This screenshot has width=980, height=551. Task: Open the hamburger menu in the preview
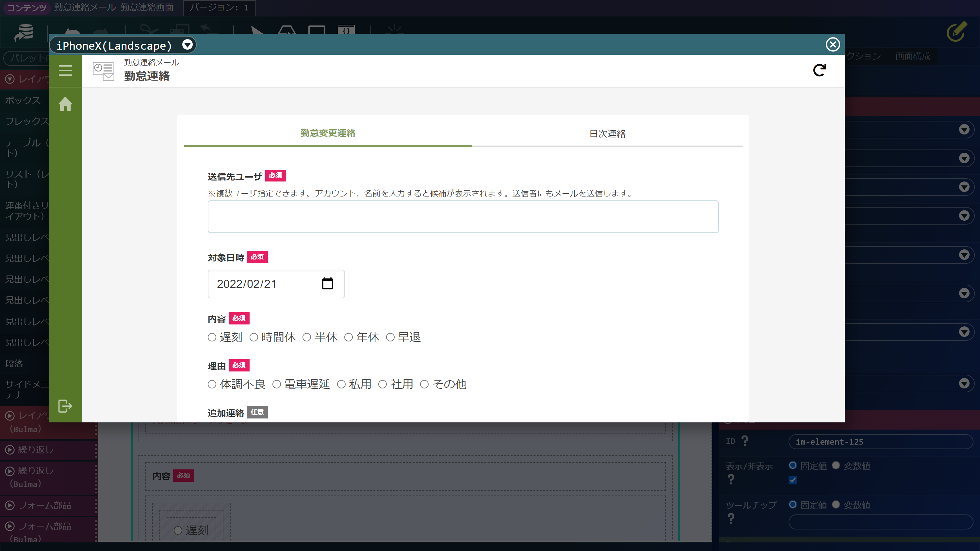click(x=65, y=71)
